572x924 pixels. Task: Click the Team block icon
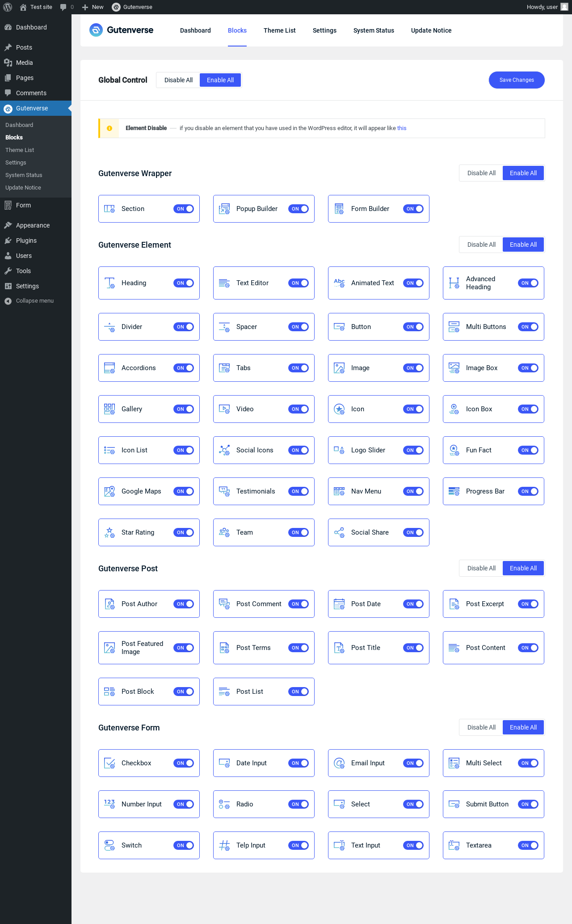point(224,532)
